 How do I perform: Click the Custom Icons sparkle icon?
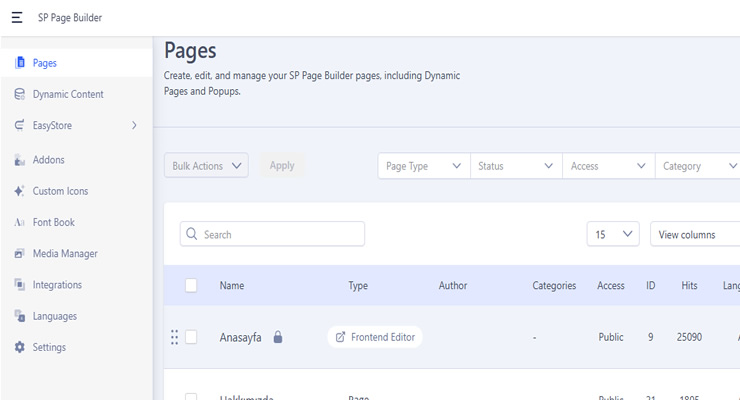coord(19,191)
